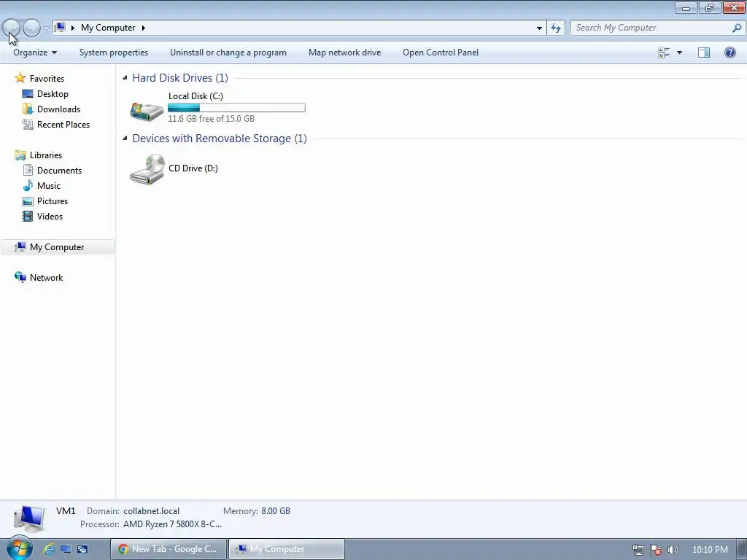Open the More view options dropdown arrow
Screen dimensions: 747x560
[679, 52]
